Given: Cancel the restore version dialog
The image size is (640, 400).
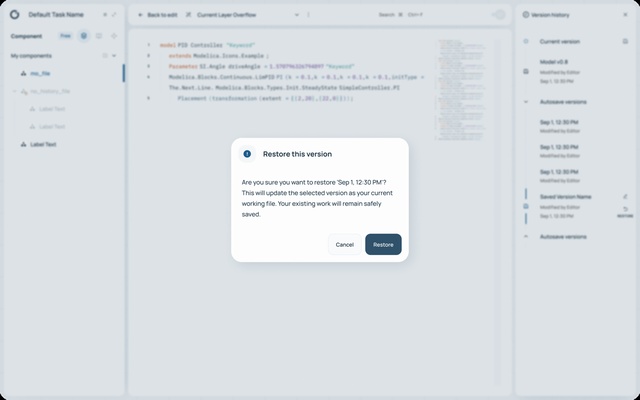Looking at the screenshot, I should click(344, 244).
